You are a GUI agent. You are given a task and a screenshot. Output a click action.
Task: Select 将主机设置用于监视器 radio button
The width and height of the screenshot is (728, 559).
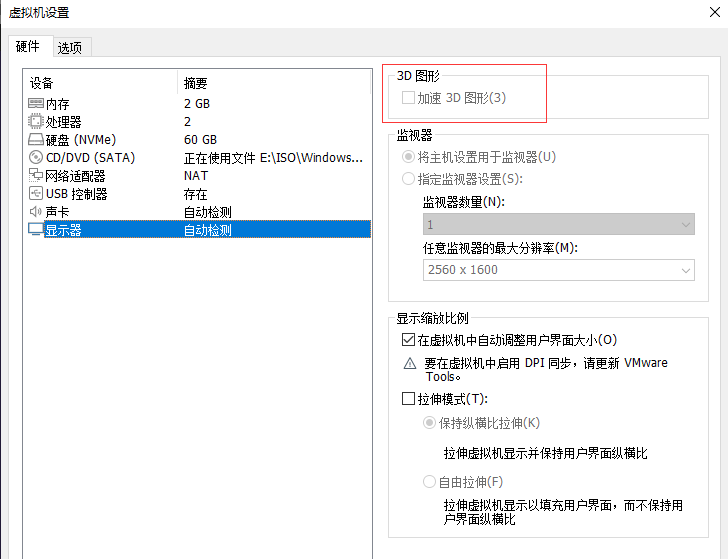point(408,157)
